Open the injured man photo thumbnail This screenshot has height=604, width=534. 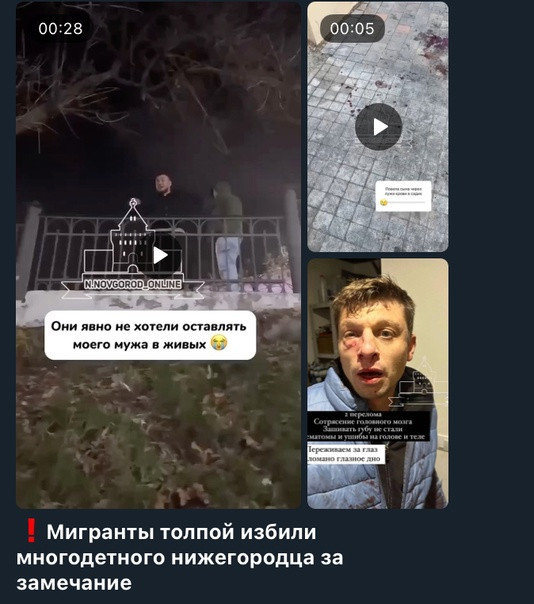click(378, 384)
